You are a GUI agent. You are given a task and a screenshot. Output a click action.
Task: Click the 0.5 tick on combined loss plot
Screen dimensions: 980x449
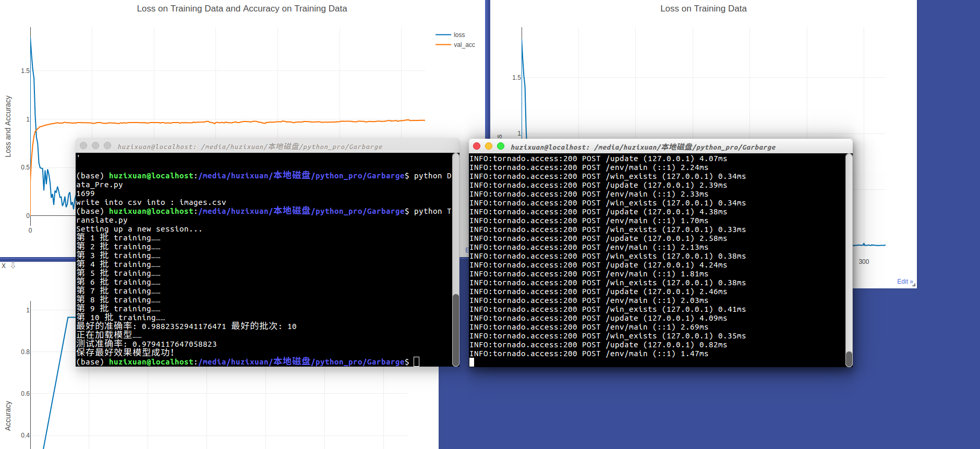coord(25,167)
